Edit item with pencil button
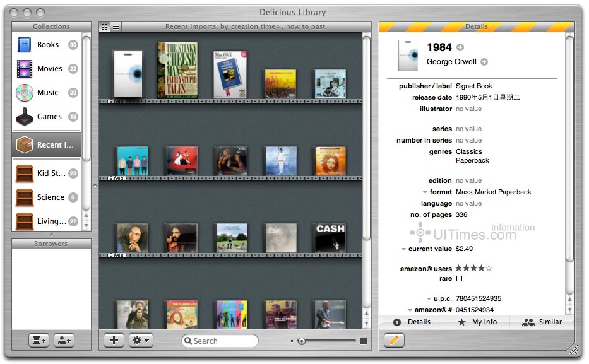589x364 pixels. pyautogui.click(x=394, y=341)
